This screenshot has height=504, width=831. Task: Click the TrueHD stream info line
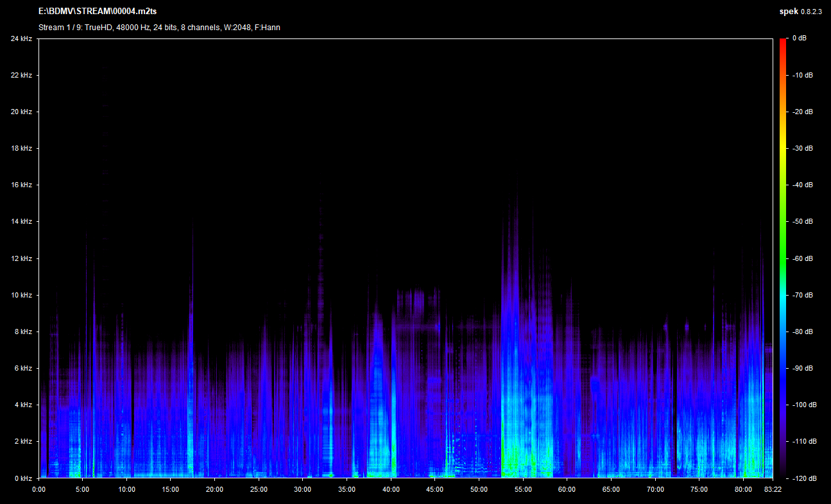coord(159,28)
